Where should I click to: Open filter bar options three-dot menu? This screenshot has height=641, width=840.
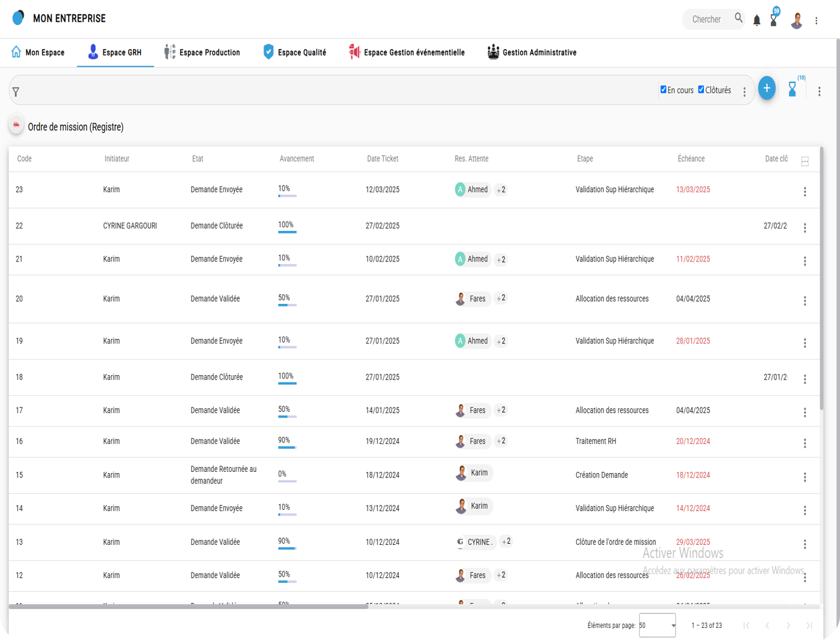click(x=744, y=92)
